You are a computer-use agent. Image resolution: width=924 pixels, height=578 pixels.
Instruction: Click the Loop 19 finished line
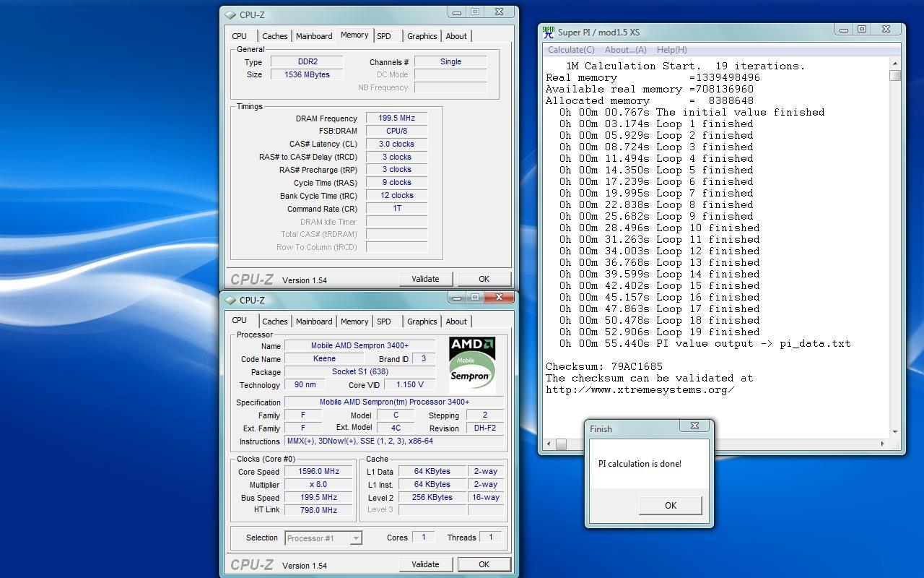point(659,332)
